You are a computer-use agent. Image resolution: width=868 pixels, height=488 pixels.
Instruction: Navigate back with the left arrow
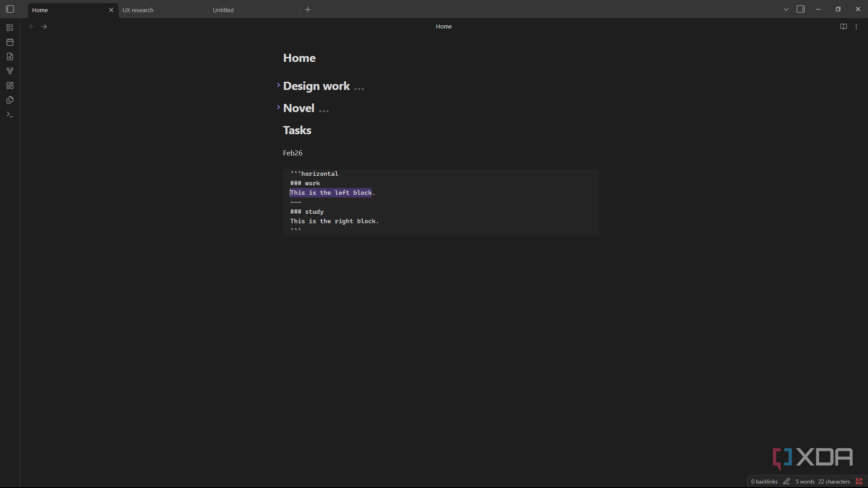point(32,27)
